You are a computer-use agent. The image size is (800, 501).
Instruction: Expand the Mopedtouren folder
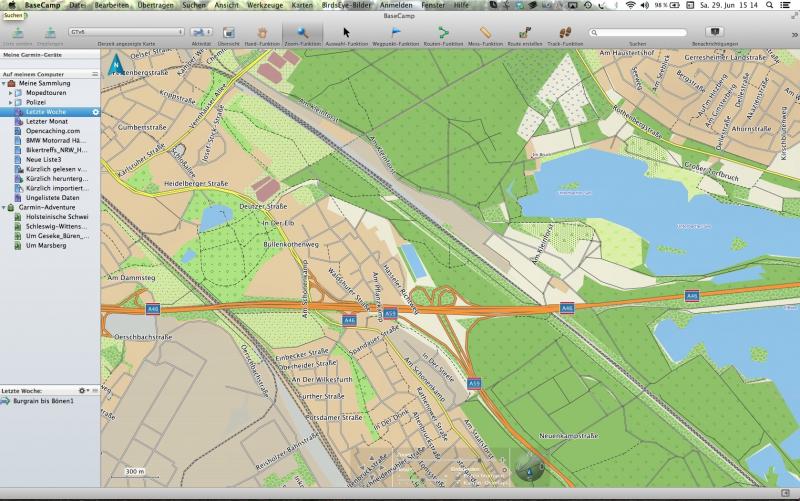(12, 92)
